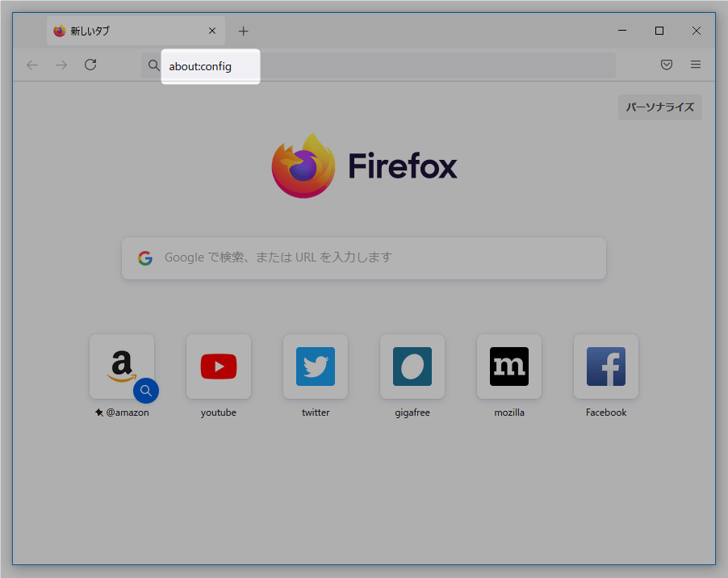Viewport: 728px width, 578px height.
Task: Click the mozilla label text
Action: [x=509, y=413]
